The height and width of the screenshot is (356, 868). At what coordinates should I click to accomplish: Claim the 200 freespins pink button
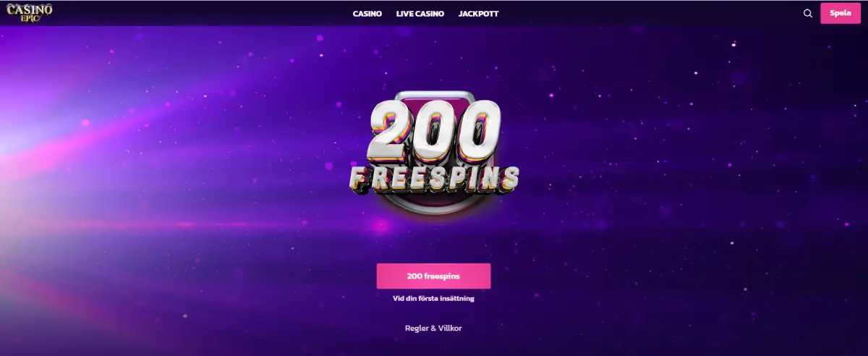[433, 276]
